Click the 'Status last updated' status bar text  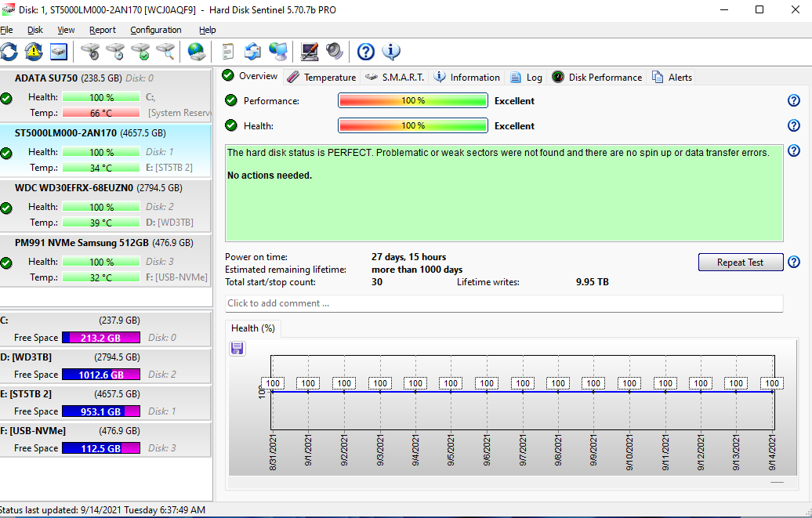tap(103, 510)
